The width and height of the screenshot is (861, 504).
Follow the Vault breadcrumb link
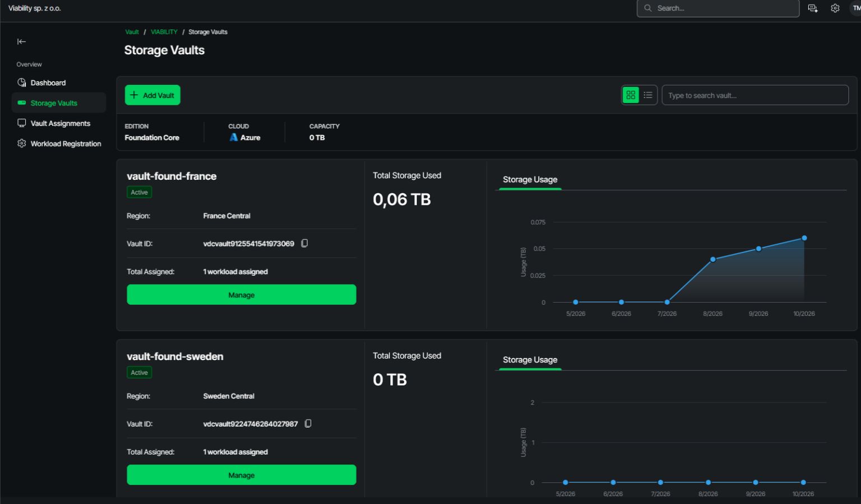tap(132, 32)
